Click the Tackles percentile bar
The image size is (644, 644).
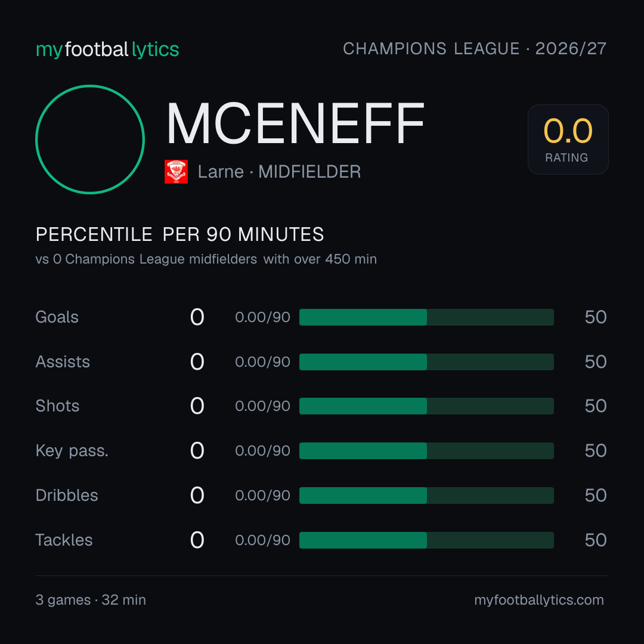[426, 540]
